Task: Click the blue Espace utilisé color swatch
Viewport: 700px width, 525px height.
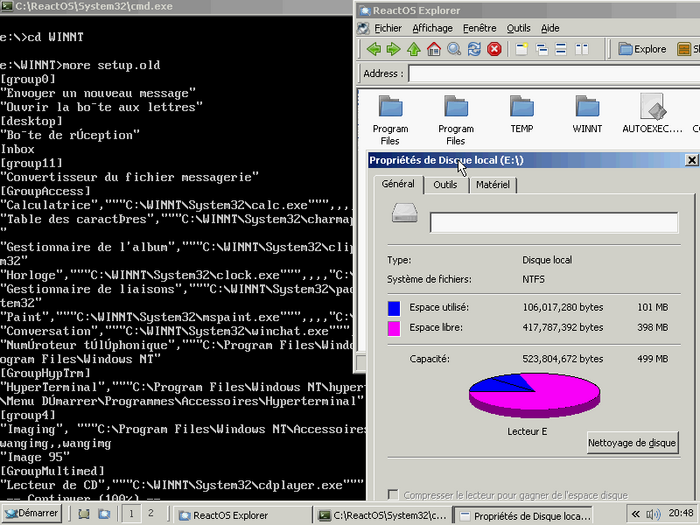Action: [394, 308]
